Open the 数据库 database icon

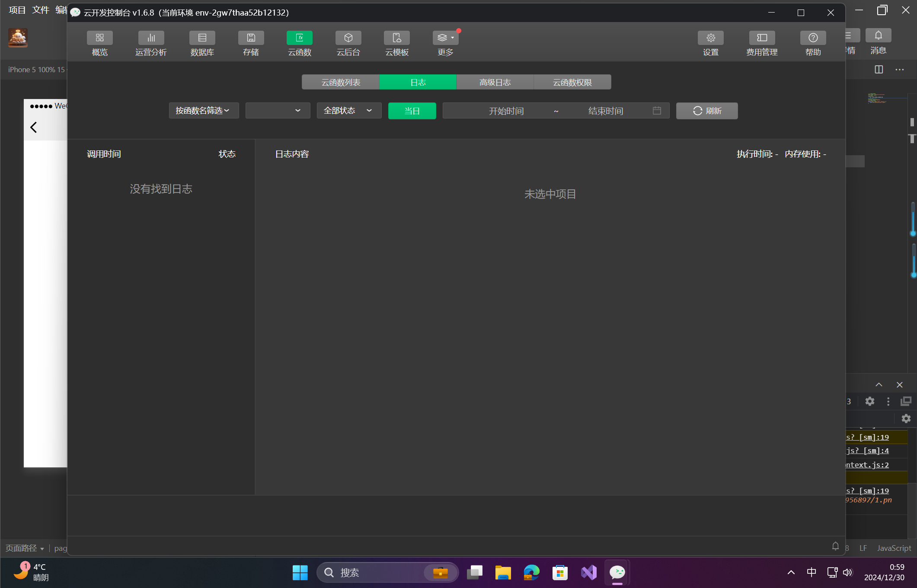(x=202, y=38)
